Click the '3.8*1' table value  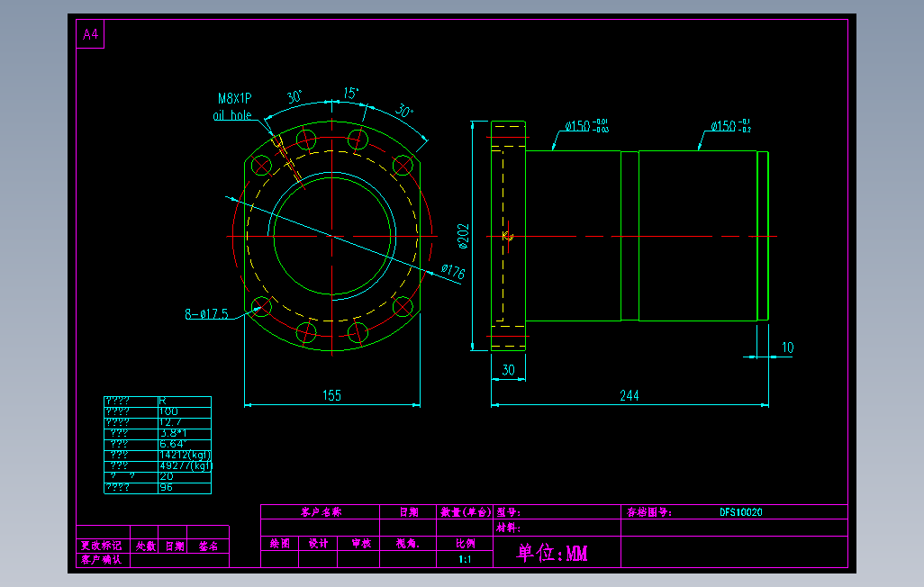click(173, 433)
